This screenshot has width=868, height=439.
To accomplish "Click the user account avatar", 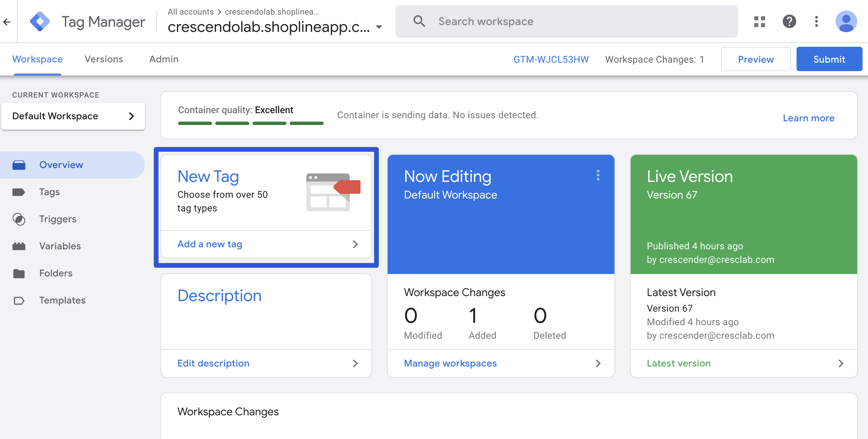I will click(x=846, y=22).
